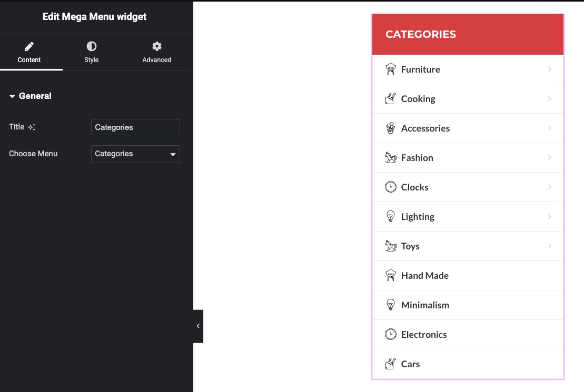
Task: Hide the editor panel with collapse handle
Action: (198, 326)
